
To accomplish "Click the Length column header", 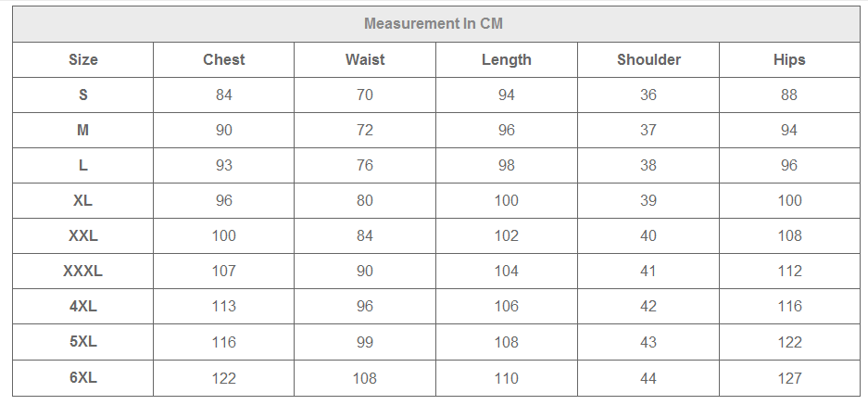I will [x=507, y=59].
